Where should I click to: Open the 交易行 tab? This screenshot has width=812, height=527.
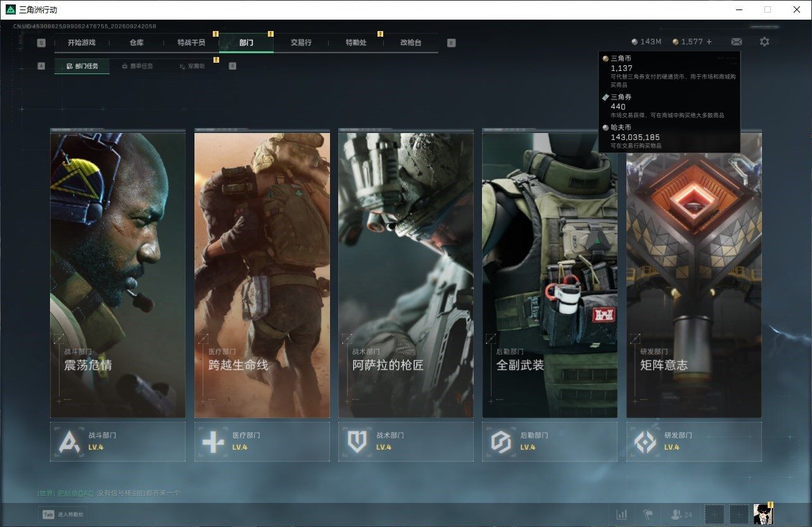pos(301,42)
